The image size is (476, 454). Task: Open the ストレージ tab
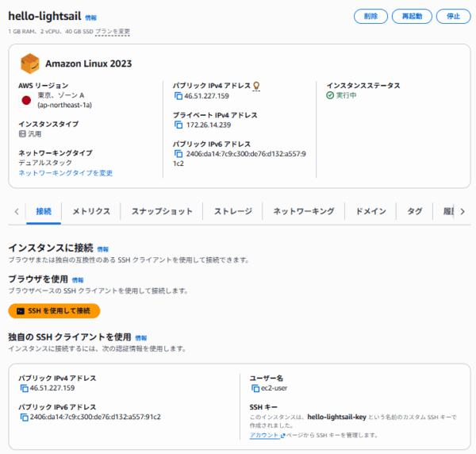[232, 211]
